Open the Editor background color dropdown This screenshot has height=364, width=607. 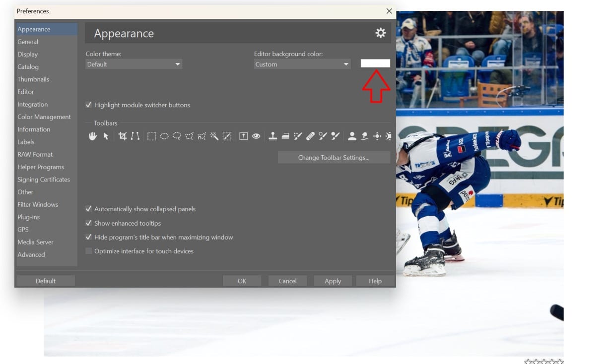tap(302, 64)
